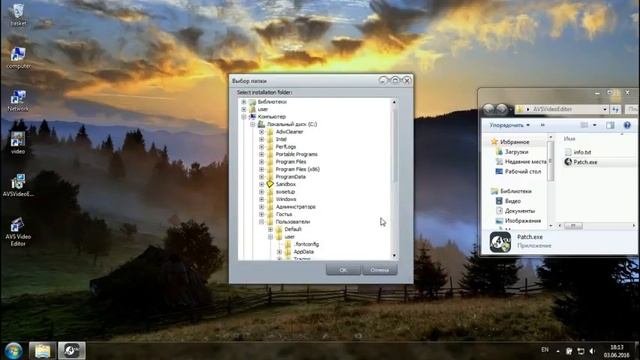Open the Explorer address bar history dropdown
The height and width of the screenshot is (360, 640).
coord(604,109)
